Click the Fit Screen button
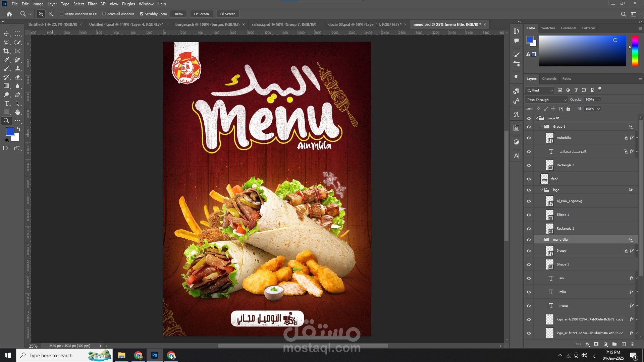This screenshot has width=644, height=362. point(201,14)
